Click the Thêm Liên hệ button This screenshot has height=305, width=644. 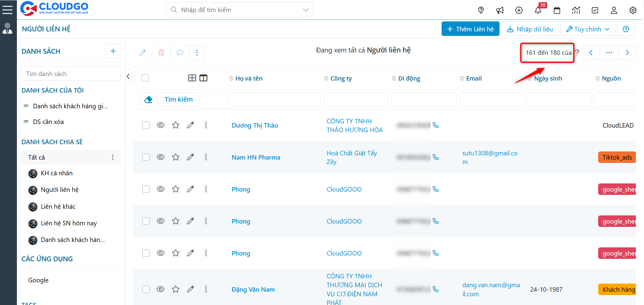[x=470, y=29]
